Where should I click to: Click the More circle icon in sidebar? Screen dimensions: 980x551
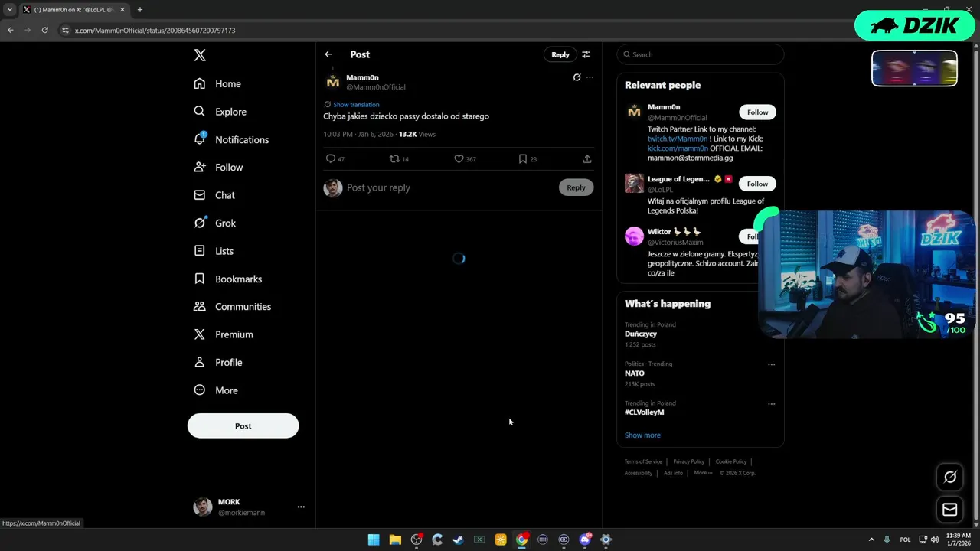(x=200, y=390)
